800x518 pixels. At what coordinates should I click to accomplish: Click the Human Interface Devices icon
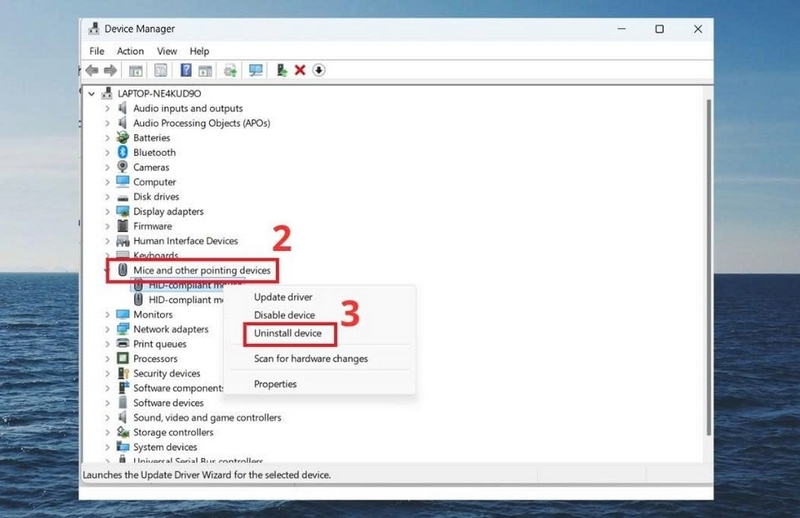(122, 241)
